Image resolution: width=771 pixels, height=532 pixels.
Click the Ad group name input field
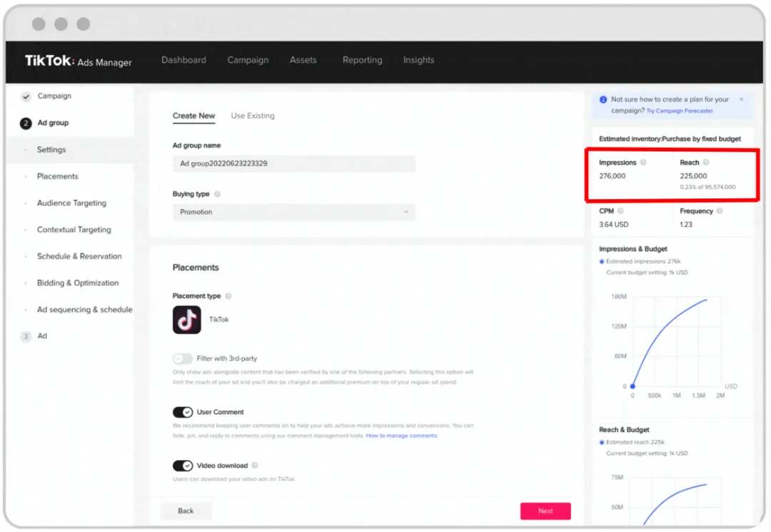click(x=293, y=164)
